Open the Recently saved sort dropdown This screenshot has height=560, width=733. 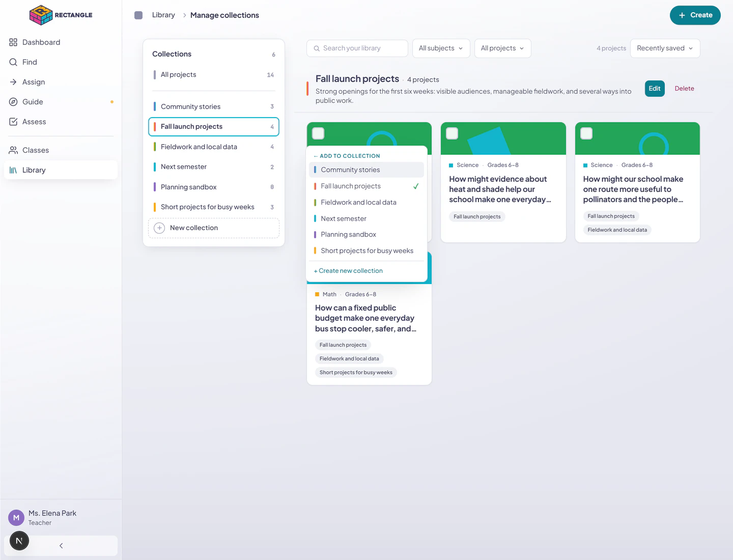pos(665,48)
